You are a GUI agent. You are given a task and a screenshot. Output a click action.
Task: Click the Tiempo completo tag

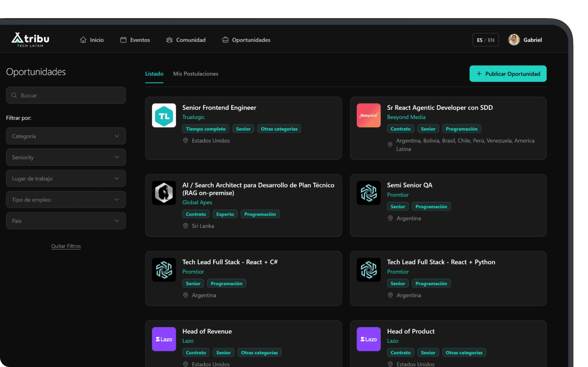pyautogui.click(x=206, y=129)
